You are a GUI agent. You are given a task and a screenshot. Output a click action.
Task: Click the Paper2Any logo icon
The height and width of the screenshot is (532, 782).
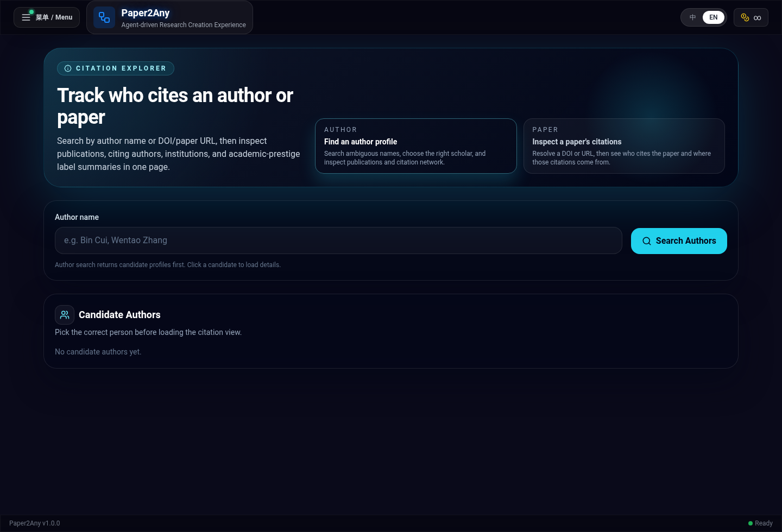pyautogui.click(x=104, y=17)
